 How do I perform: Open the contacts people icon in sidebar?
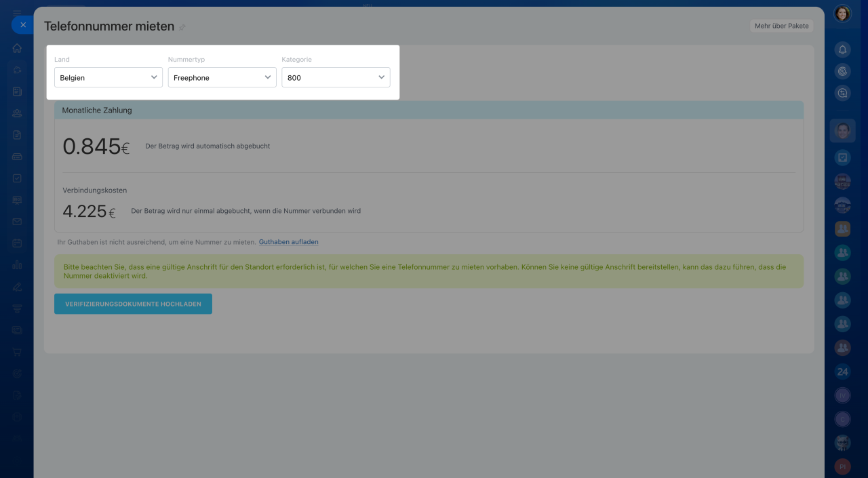tap(17, 113)
